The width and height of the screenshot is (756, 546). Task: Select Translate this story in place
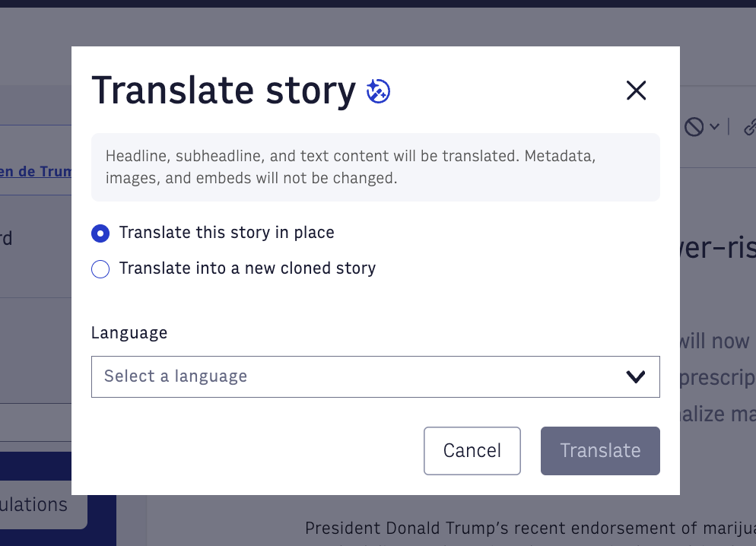100,233
